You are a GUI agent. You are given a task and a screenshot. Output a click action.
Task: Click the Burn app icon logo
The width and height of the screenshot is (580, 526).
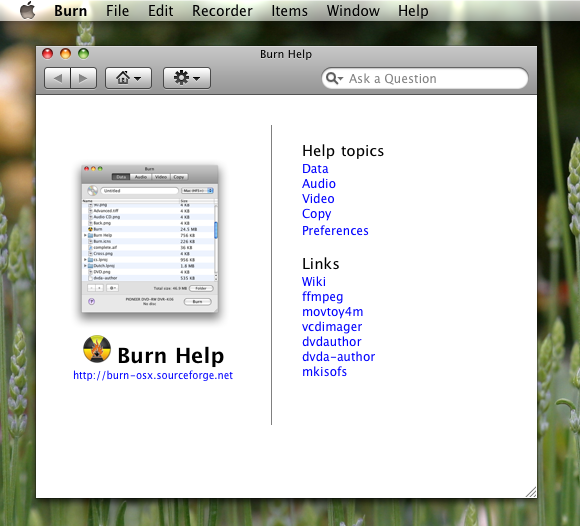point(97,349)
